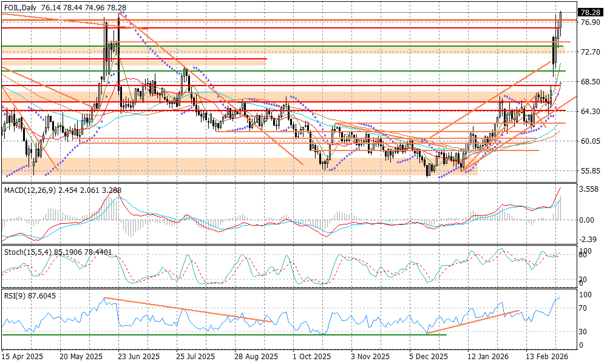This screenshot has height=364, width=607.
Task: Select the rising orange trendline in RSI panel
Action: (x=473, y=322)
